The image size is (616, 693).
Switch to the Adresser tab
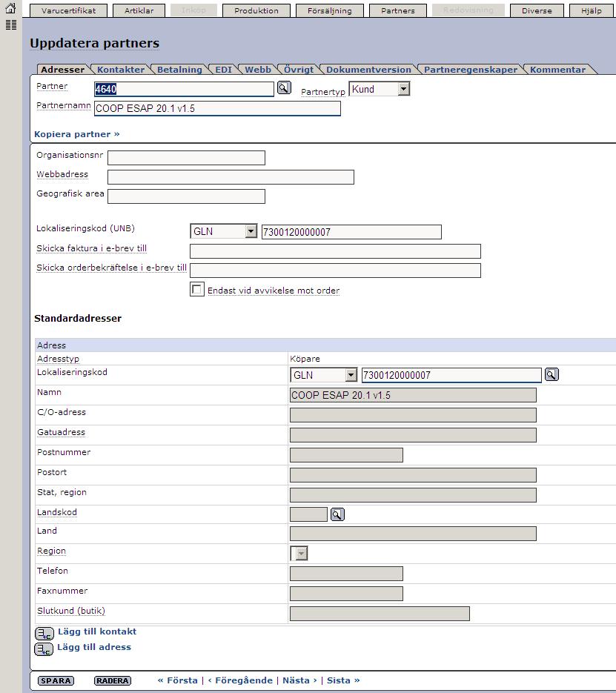pos(63,70)
